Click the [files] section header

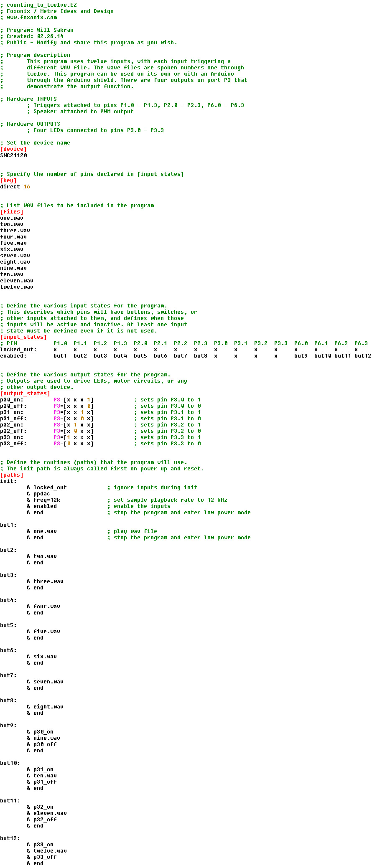(12, 212)
